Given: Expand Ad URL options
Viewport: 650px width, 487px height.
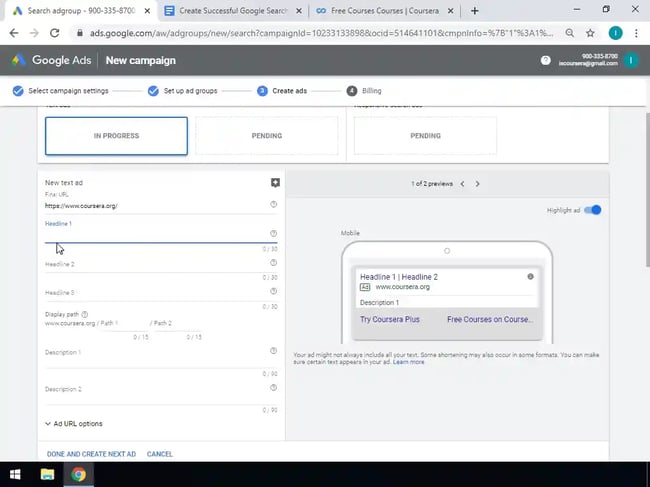Looking at the screenshot, I should point(74,424).
